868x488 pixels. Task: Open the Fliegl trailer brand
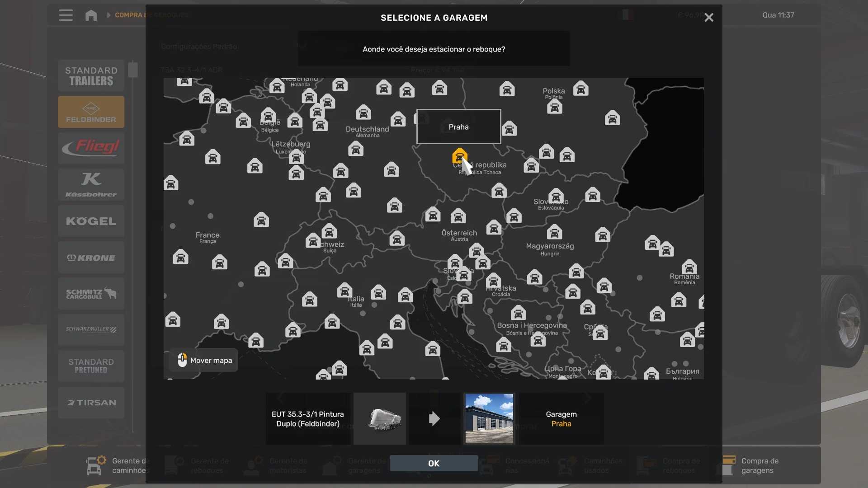91,148
